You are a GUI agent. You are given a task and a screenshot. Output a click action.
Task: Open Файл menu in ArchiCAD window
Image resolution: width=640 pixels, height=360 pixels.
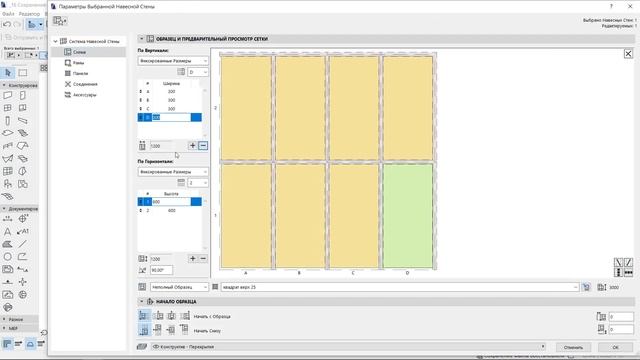click(8, 14)
